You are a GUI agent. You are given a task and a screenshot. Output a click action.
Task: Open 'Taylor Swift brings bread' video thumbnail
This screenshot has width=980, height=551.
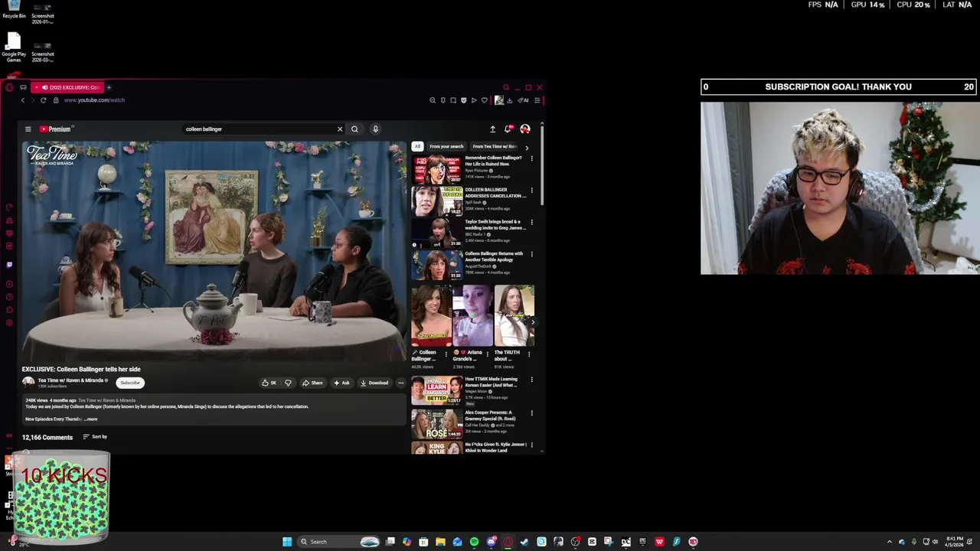coord(437,233)
